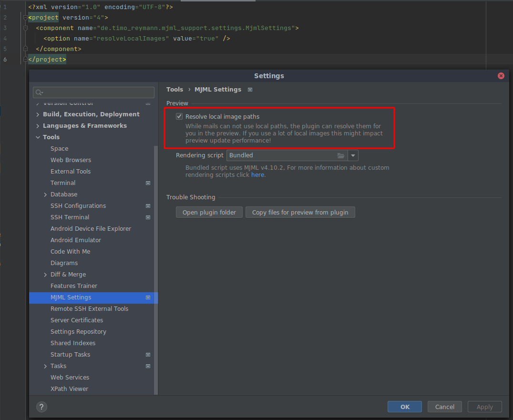The height and width of the screenshot is (420, 513).
Task: Click the icon beside the Tasks entry
Action: click(148, 366)
